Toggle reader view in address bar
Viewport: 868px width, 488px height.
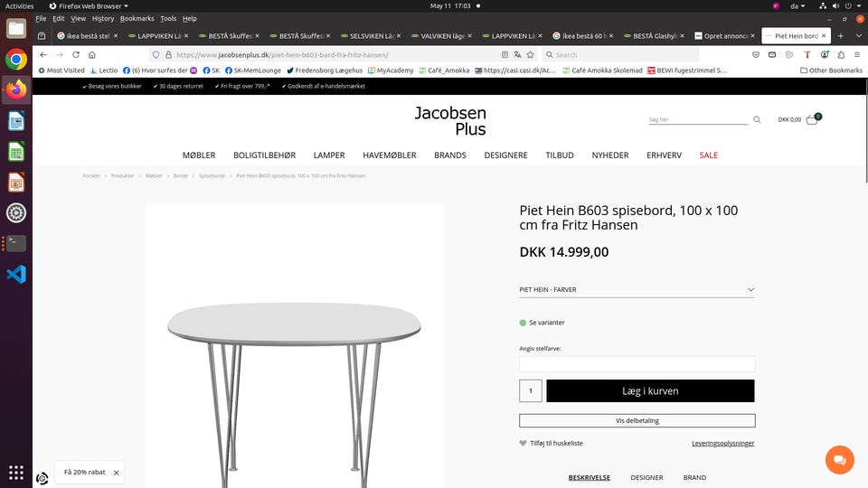tap(505, 55)
